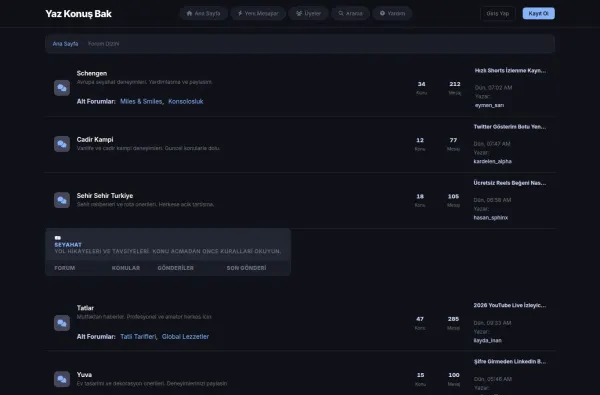Click the Sehir Sehir Turkiye forum icon
This screenshot has width=600, height=395.
tap(62, 200)
